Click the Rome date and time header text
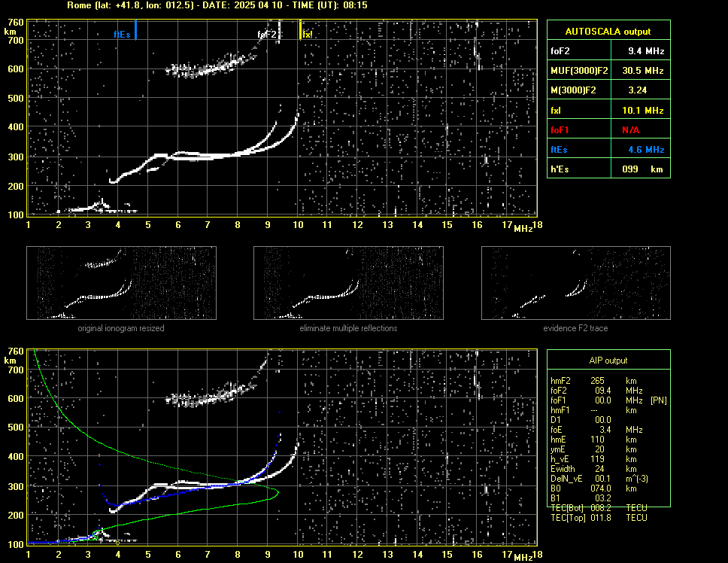Image resolution: width=728 pixels, height=563 pixels. (217, 5)
